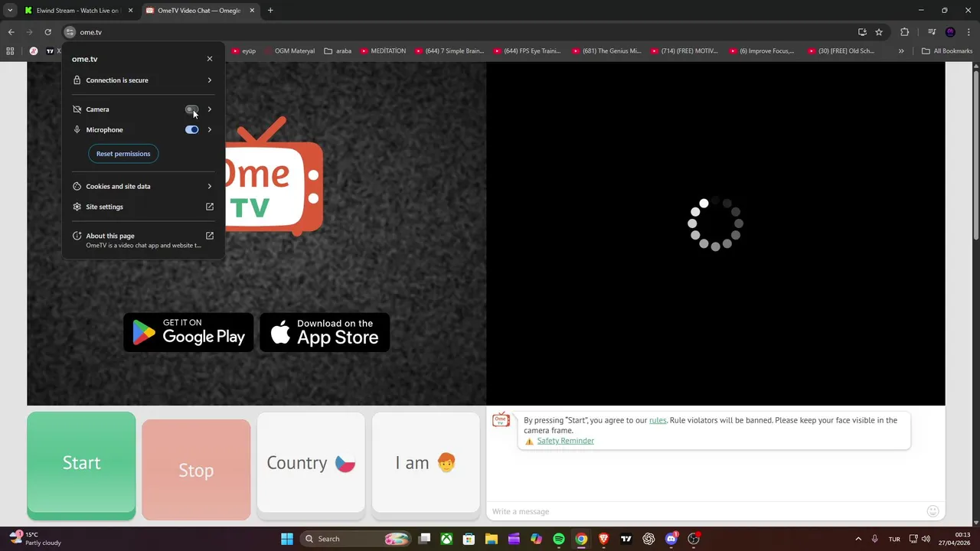
Task: Show hidden system tray icons
Action: click(857, 539)
